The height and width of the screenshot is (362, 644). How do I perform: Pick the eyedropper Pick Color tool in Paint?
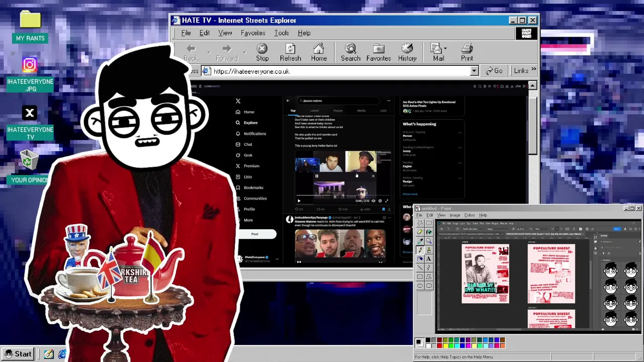(x=420, y=241)
